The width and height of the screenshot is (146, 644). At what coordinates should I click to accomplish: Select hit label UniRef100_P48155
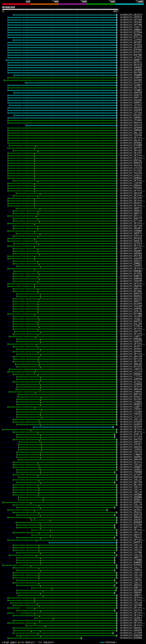click(x=131, y=281)
